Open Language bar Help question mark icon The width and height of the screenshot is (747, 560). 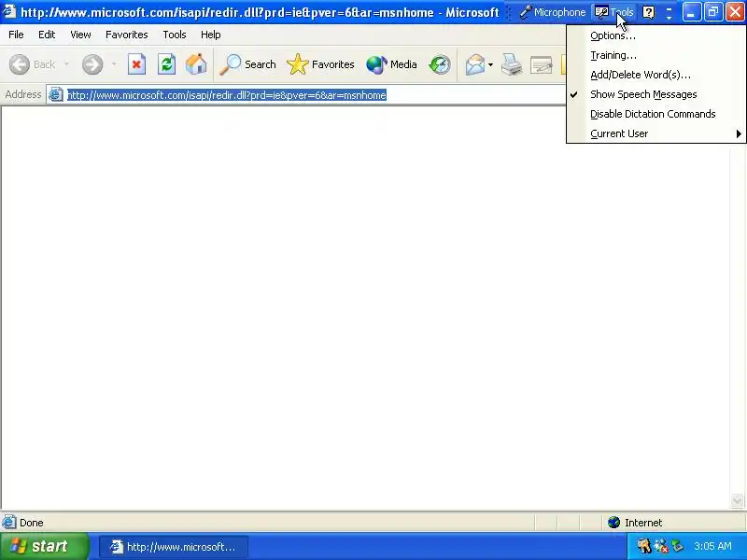648,12
